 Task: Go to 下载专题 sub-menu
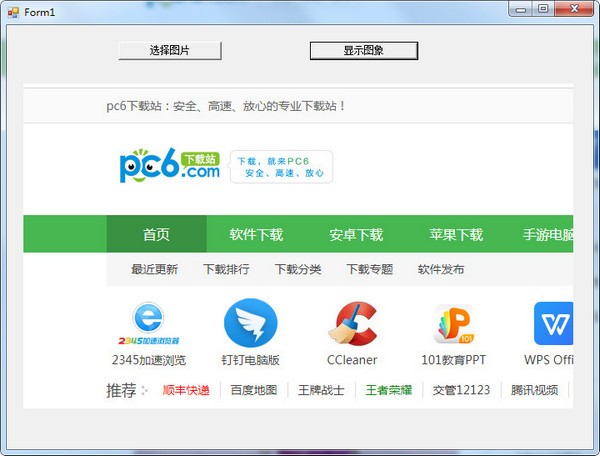coord(370,269)
